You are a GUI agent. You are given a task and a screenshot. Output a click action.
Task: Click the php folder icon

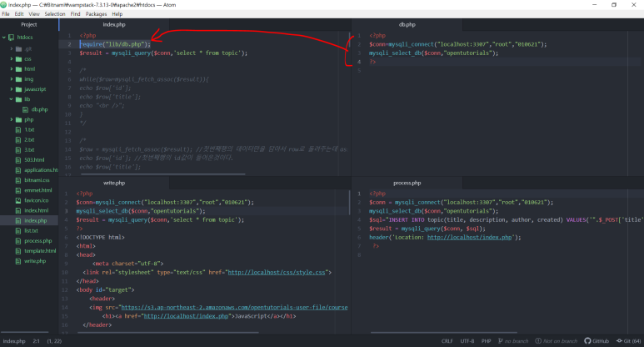(x=18, y=119)
